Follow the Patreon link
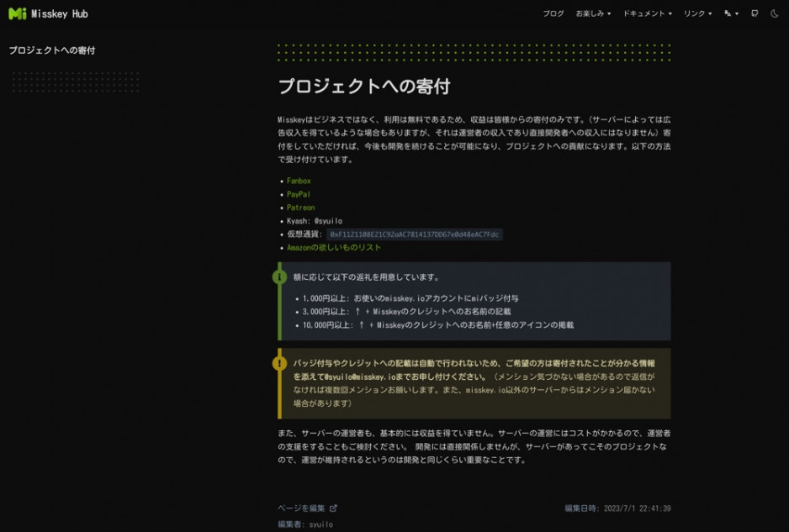Screen dimensions: 789x532 (x=300, y=208)
